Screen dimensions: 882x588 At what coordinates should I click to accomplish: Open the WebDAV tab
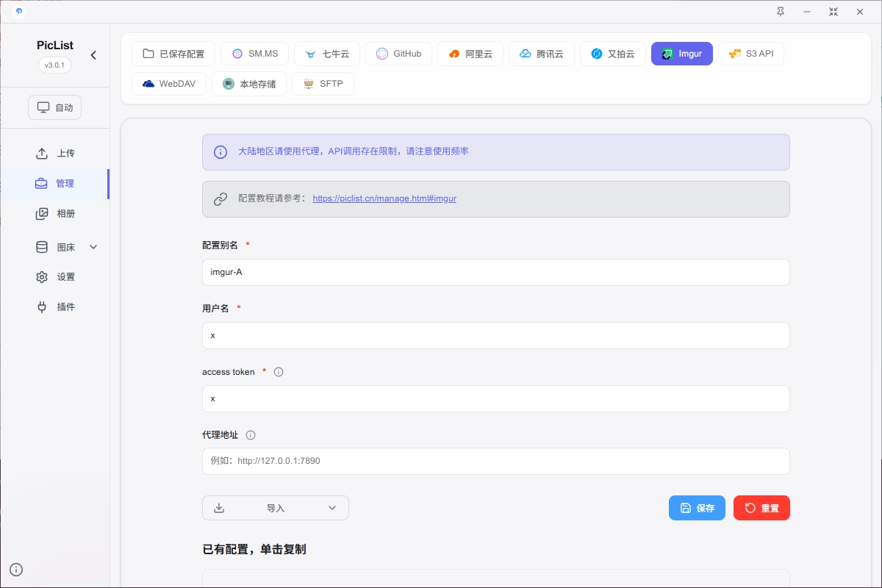coord(169,84)
